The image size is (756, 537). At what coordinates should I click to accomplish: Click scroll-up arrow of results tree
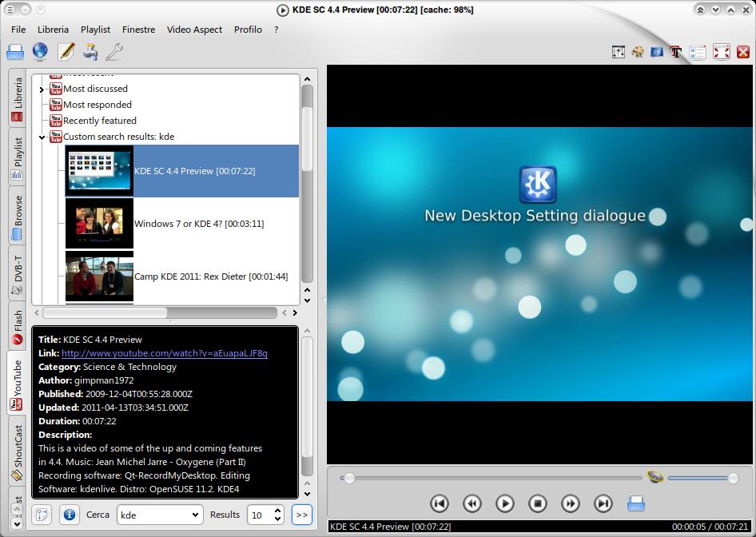pos(307,78)
